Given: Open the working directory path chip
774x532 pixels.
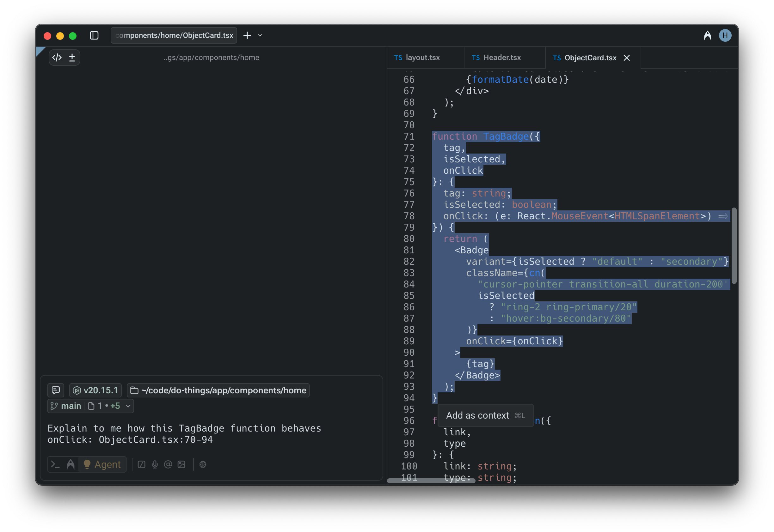Looking at the screenshot, I should 218,390.
